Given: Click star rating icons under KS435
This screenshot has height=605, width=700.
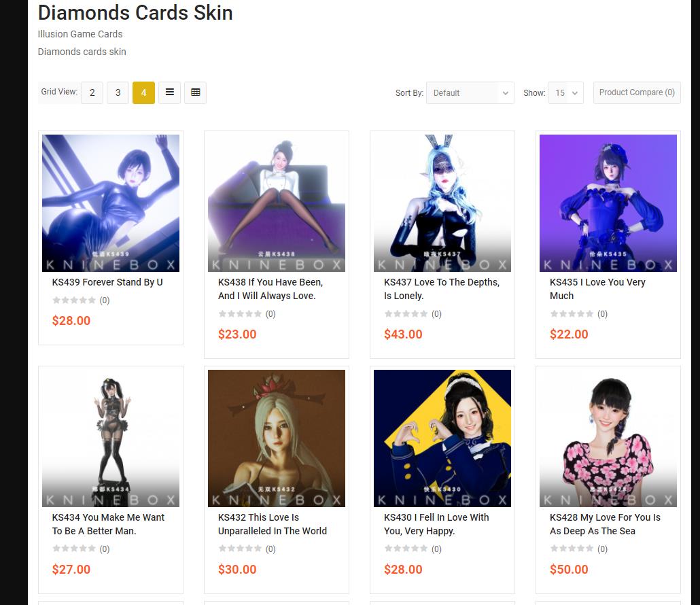Looking at the screenshot, I should [x=572, y=314].
